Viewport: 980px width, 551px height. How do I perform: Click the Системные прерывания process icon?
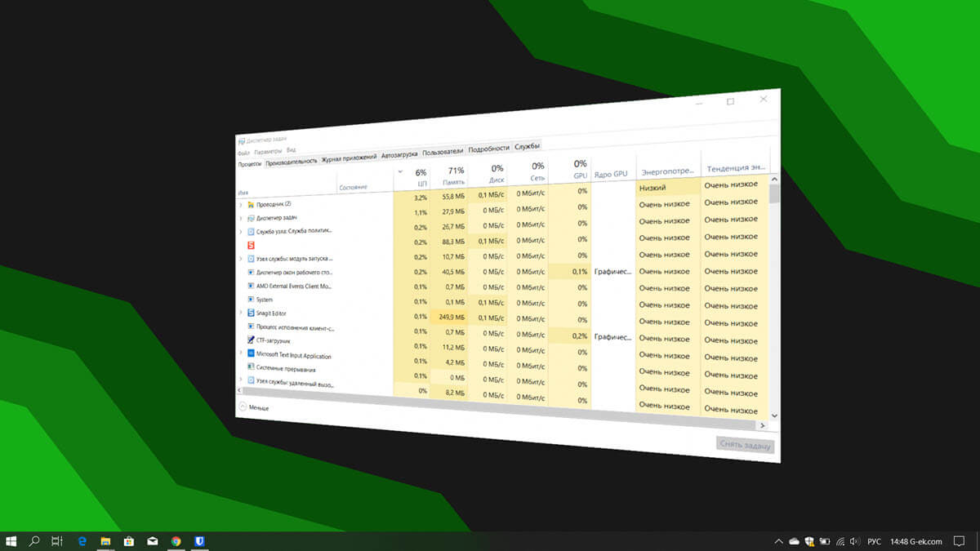pos(250,368)
